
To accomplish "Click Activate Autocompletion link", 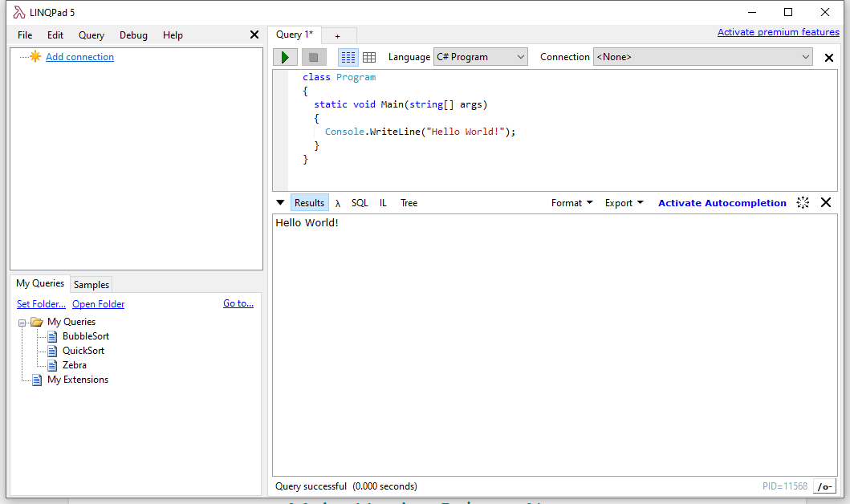I will 722,203.
